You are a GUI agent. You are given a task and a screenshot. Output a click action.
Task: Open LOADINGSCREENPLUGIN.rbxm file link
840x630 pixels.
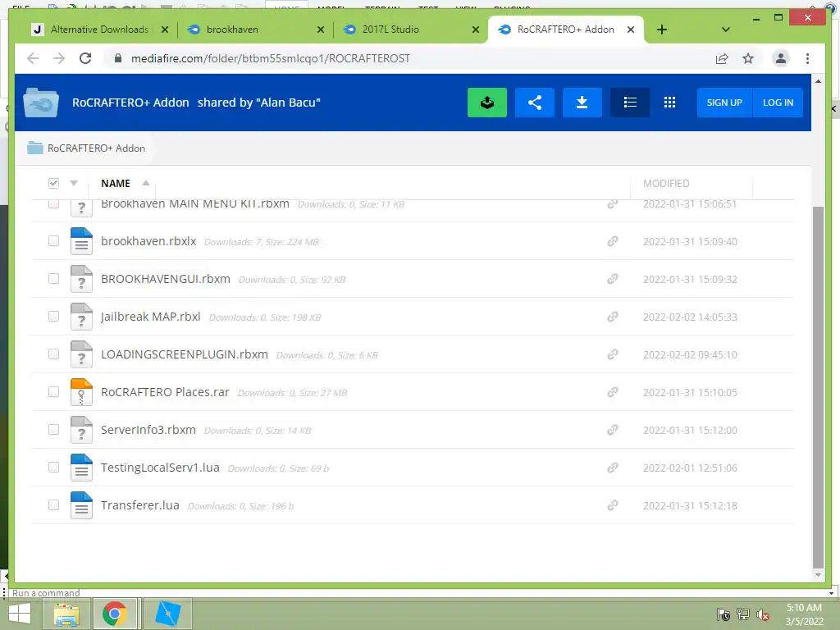(x=185, y=354)
